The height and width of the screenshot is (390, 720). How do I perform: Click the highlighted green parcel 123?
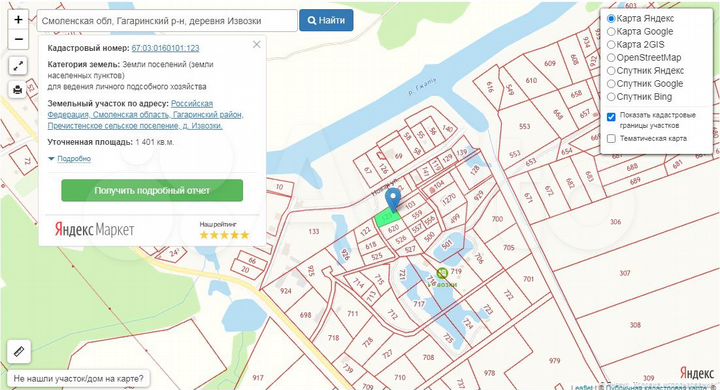tap(387, 218)
